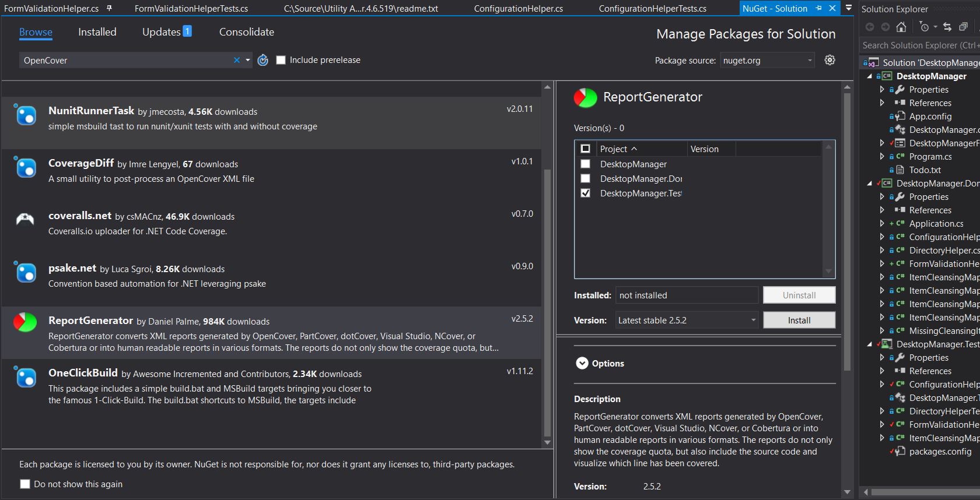This screenshot has height=500, width=980.
Task: Click the Home icon in Solution Explorer
Action: point(901,27)
